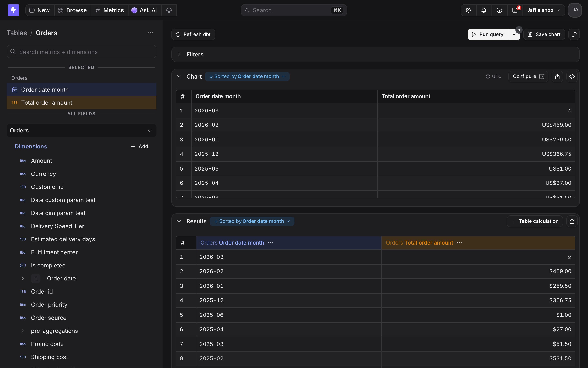Click Add next to Dimensions
The height and width of the screenshot is (368, 588).
[139, 146]
